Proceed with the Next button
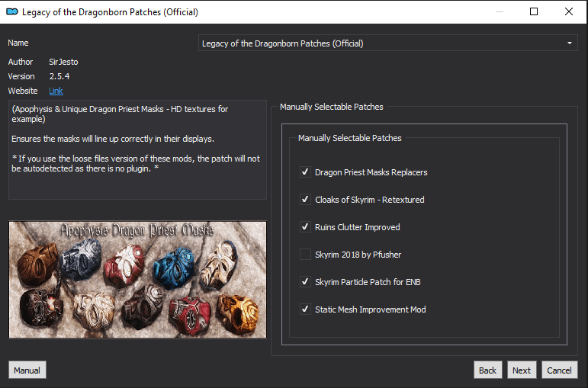This screenshot has height=388, width=588. [x=521, y=370]
